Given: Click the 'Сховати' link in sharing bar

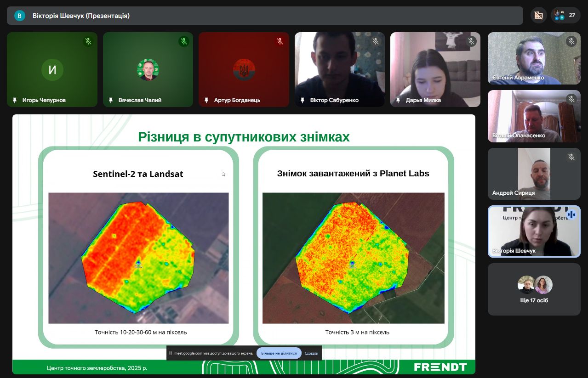Looking at the screenshot, I should [x=311, y=353].
